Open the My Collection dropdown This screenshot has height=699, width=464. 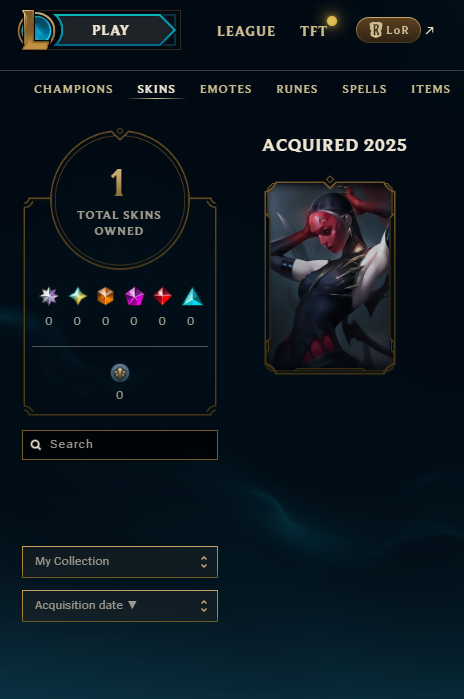click(120, 562)
